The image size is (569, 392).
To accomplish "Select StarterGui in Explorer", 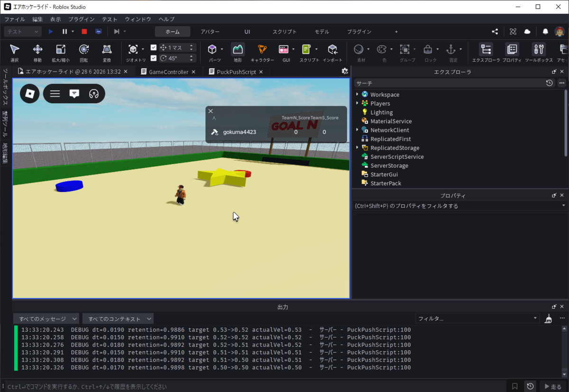I will pyautogui.click(x=384, y=174).
